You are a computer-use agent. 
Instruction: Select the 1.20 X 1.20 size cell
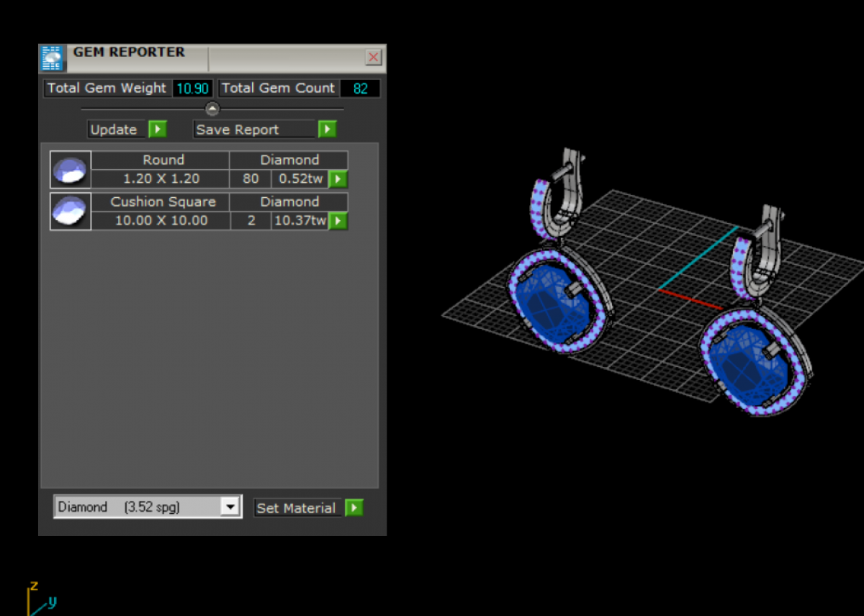pyautogui.click(x=161, y=178)
